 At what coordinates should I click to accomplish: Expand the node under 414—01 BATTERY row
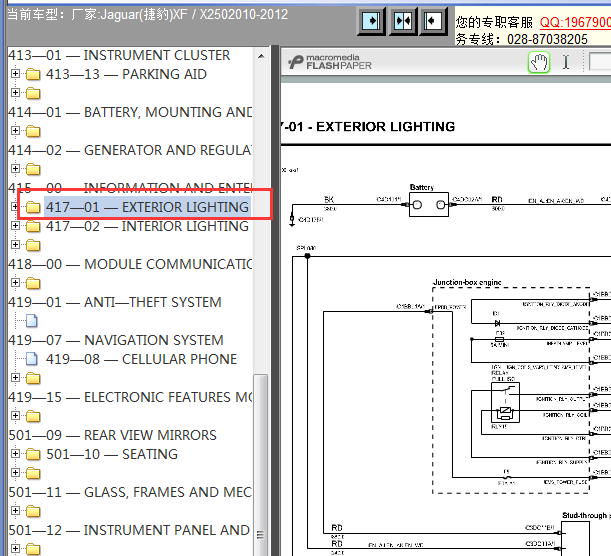(x=15, y=131)
